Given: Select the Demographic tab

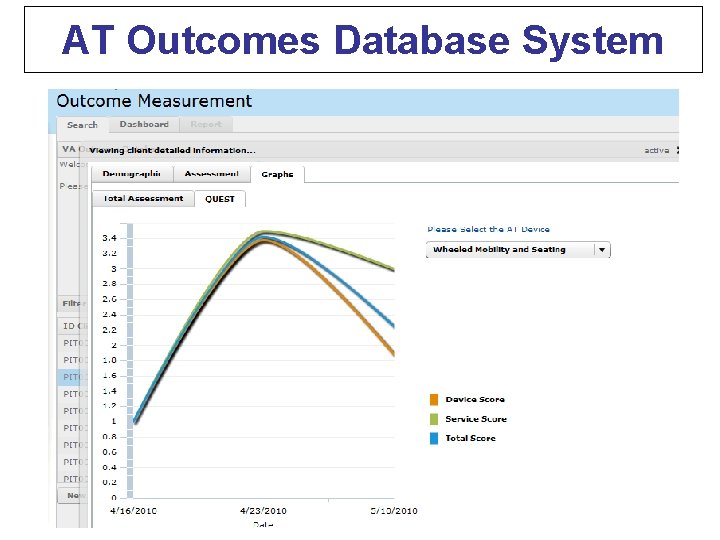Looking at the screenshot, I should pos(132,174).
